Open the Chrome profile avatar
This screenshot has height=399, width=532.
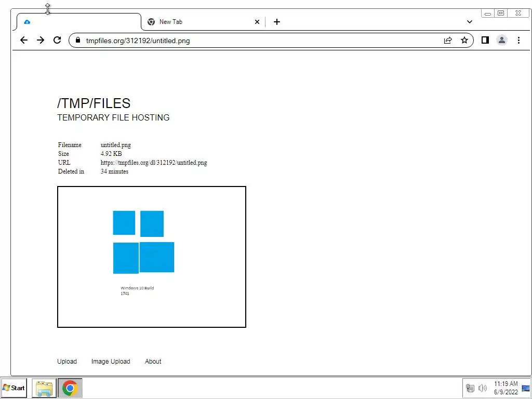(x=502, y=41)
